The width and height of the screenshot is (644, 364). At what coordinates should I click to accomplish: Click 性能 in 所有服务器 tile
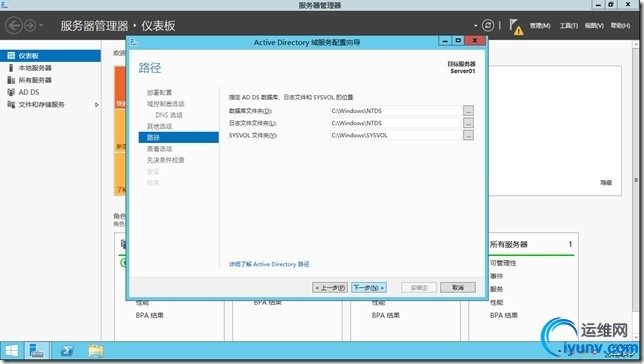pos(497,302)
